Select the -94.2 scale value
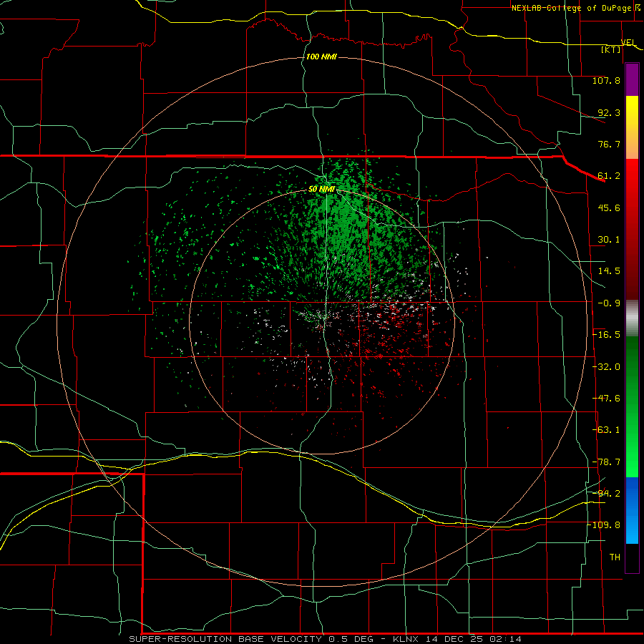Screen dimensions: 644x644 (x=606, y=493)
